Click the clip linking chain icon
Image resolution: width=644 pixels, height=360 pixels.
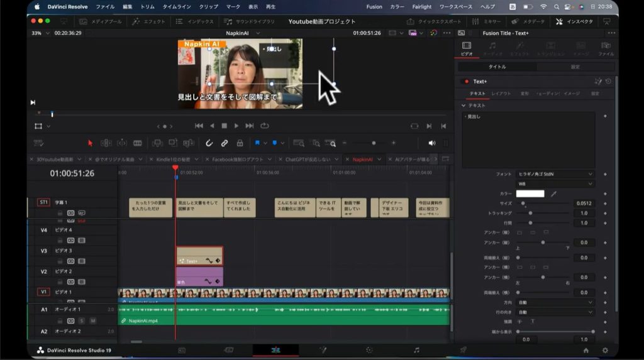pos(225,143)
